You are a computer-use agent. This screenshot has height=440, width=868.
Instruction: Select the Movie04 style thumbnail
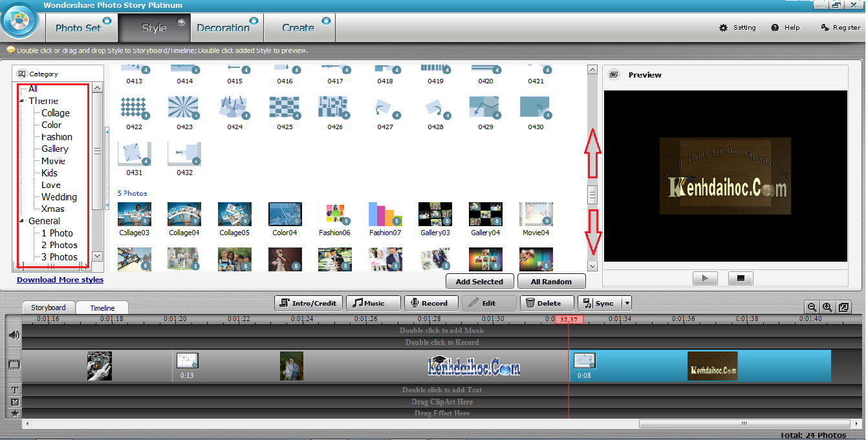point(536,214)
